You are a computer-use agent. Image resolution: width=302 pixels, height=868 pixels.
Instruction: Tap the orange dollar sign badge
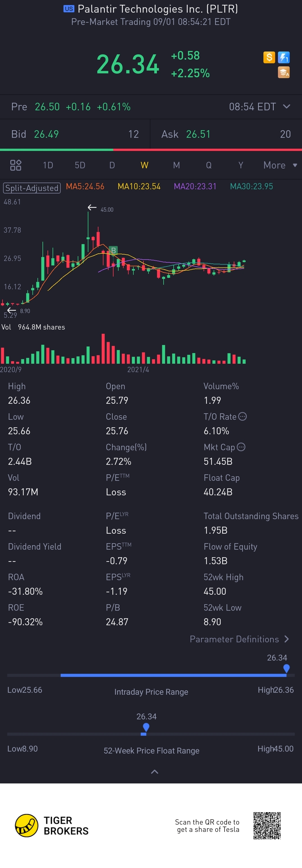[x=269, y=57]
